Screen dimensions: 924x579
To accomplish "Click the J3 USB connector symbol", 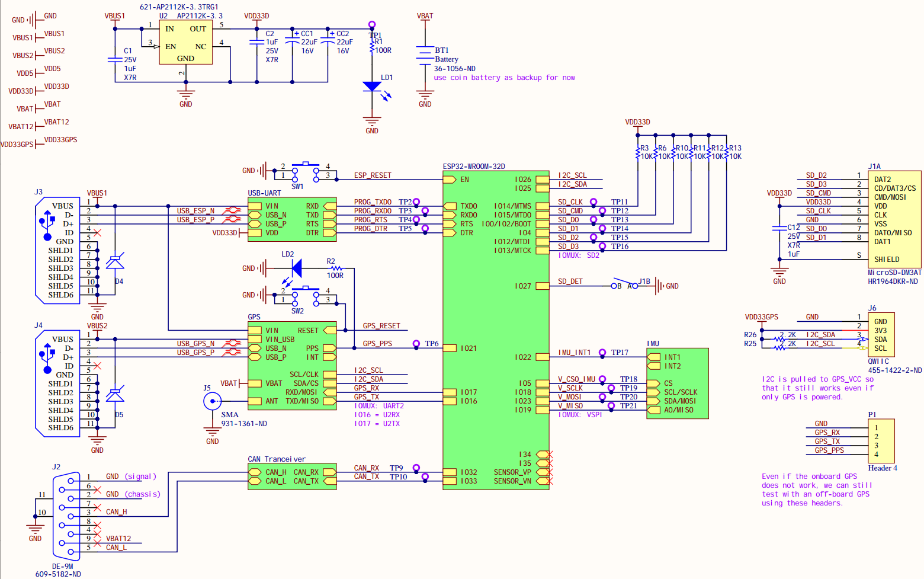I will (57, 251).
